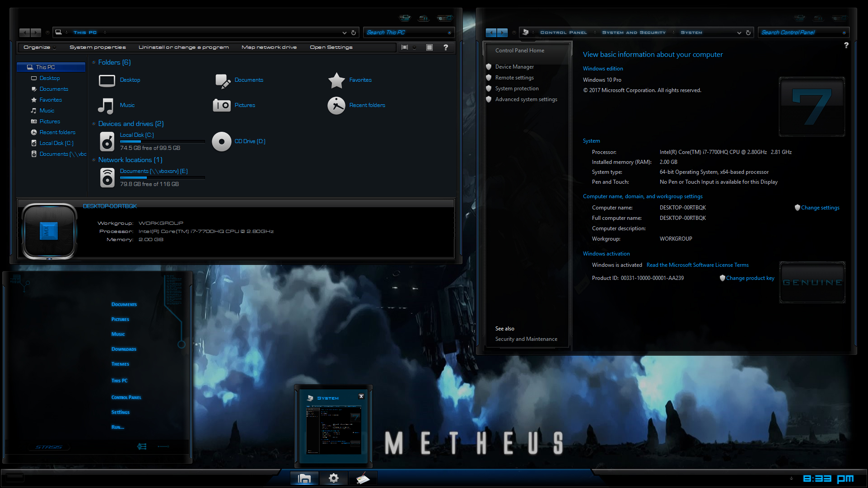Screen dimensions: 868x488
Task: Click the Recent folders icon
Action: tap(336, 105)
